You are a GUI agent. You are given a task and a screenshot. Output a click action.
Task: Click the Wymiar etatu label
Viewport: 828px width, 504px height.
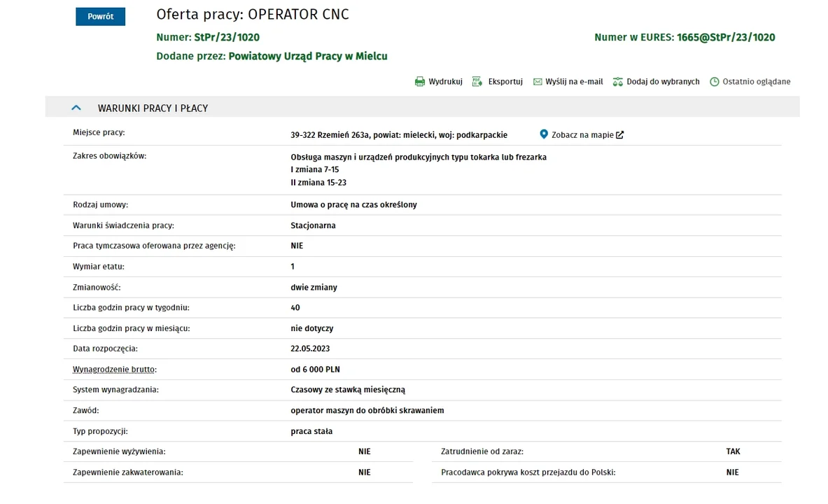tap(99, 267)
